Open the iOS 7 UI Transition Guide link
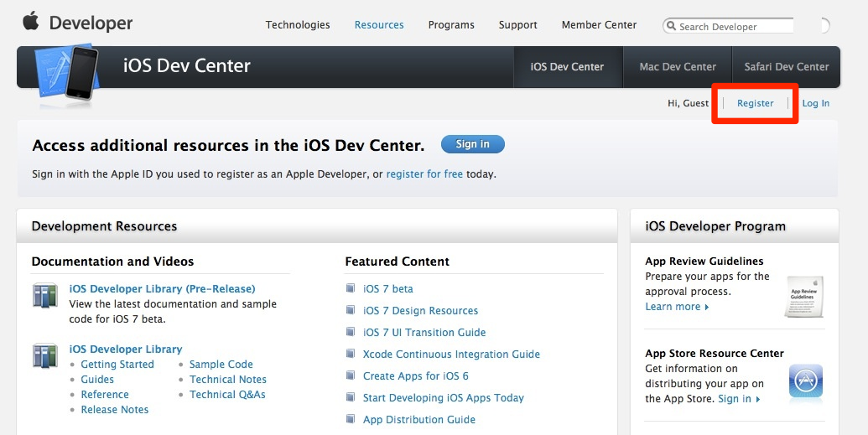868x435 pixels. tap(424, 332)
